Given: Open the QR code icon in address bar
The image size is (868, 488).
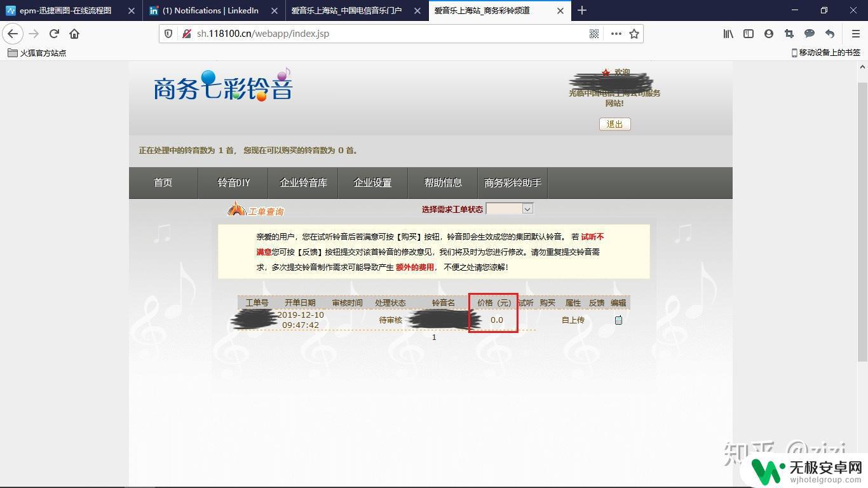Looking at the screenshot, I should click(x=594, y=34).
